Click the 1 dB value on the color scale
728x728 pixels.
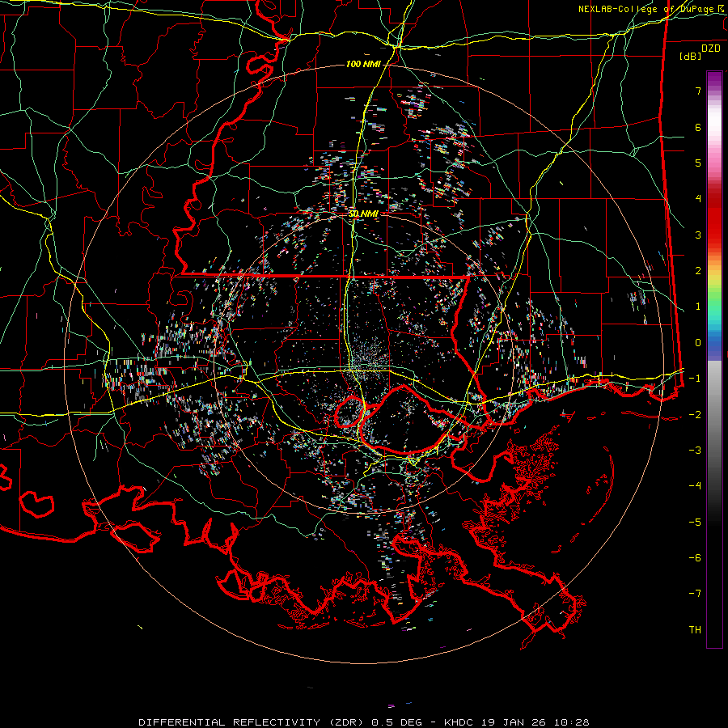click(x=698, y=307)
